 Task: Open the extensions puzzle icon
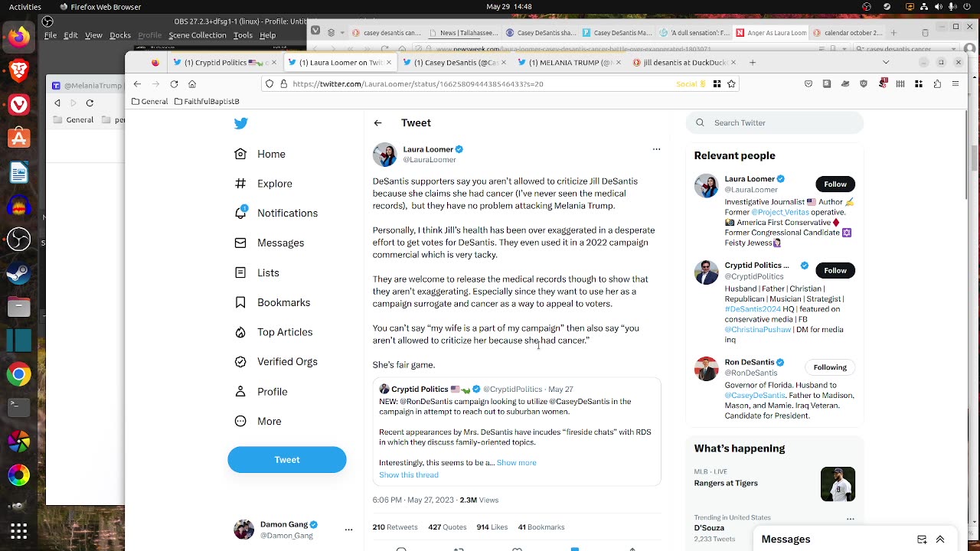[936, 84]
